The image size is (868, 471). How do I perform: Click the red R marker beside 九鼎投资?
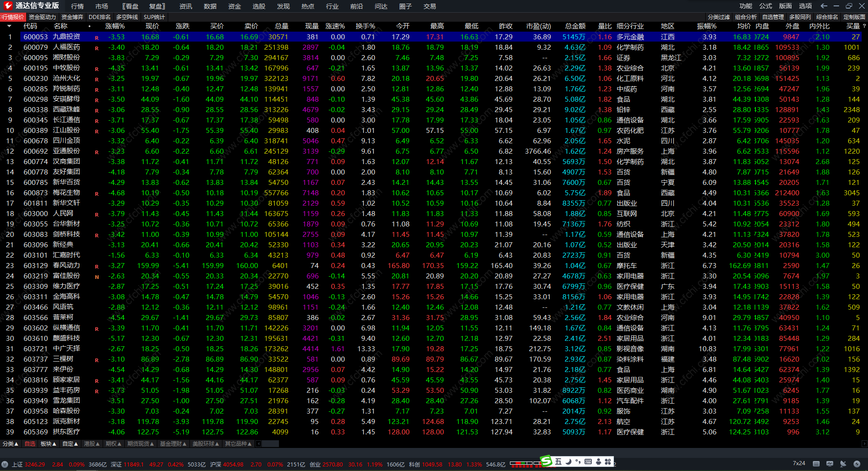[97, 38]
